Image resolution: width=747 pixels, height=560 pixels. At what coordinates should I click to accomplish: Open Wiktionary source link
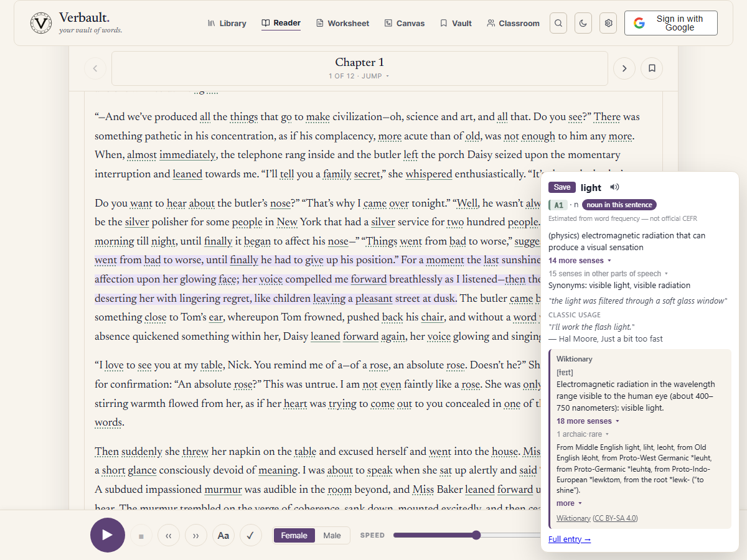[x=573, y=518]
